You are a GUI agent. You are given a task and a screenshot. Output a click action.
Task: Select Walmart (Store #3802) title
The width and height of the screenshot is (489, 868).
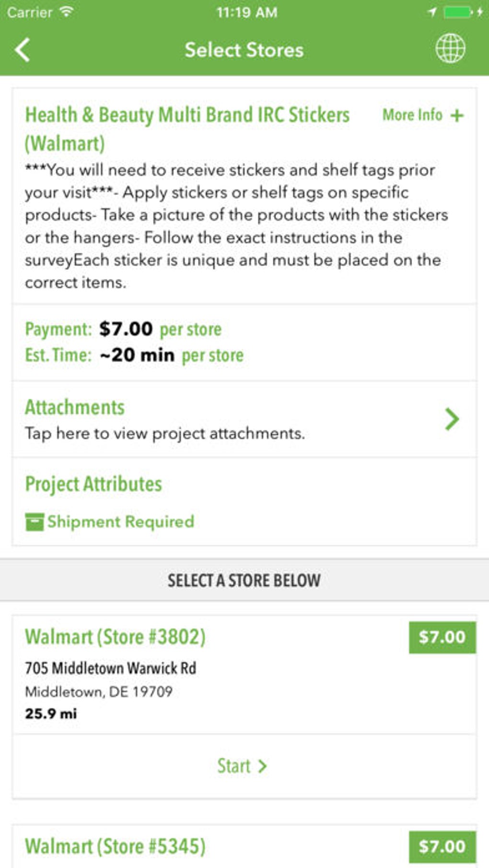coord(115,637)
